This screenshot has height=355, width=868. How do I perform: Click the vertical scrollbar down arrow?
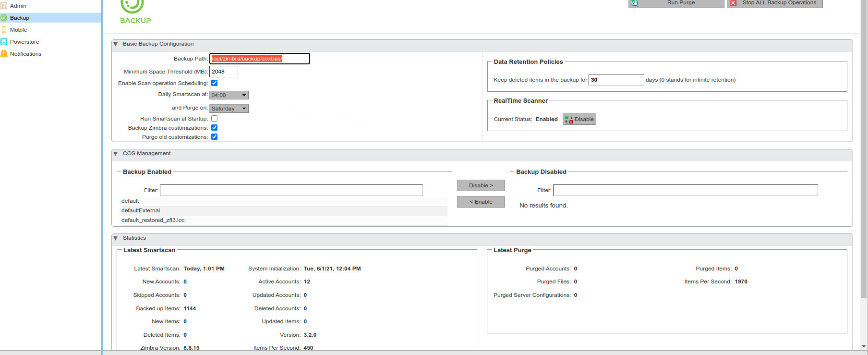[x=864, y=346]
